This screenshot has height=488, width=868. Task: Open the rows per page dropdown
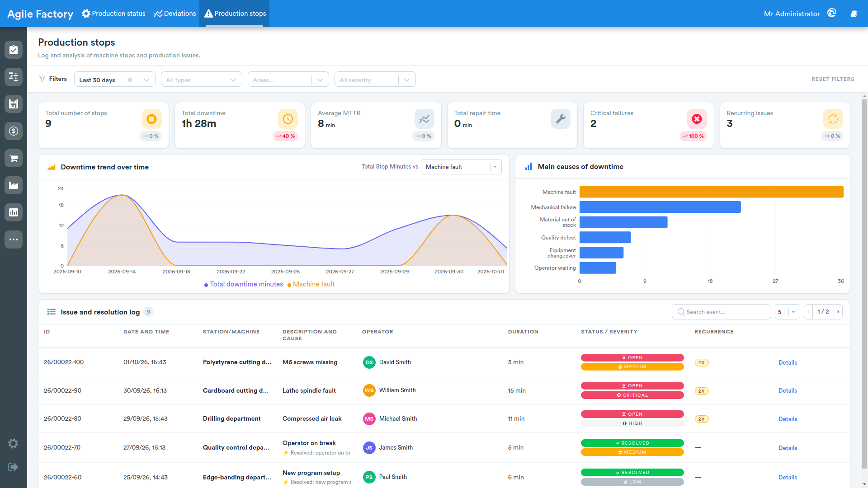click(788, 312)
